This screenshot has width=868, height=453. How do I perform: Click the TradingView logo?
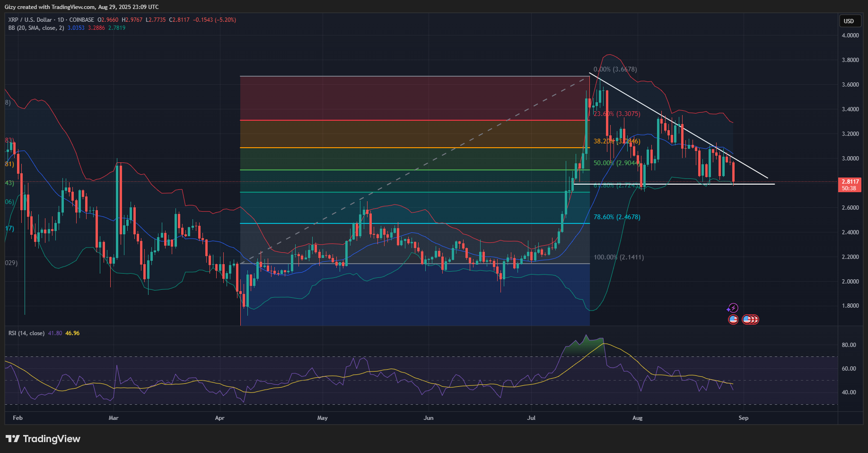tap(43, 439)
